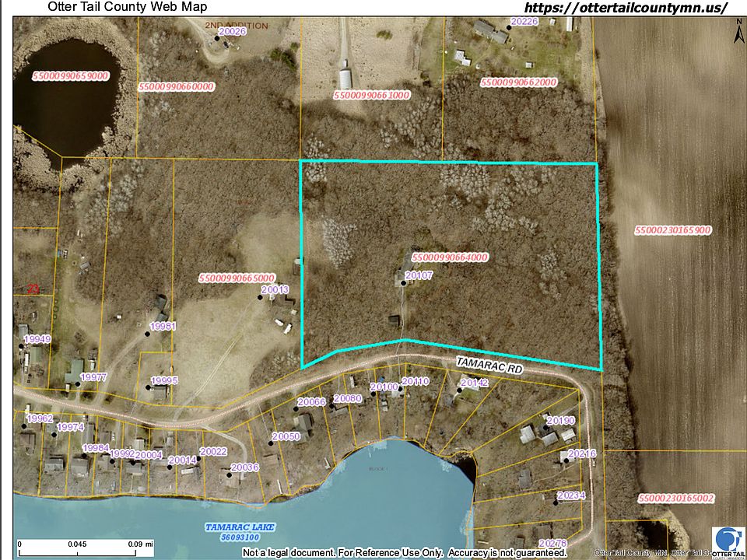The width and height of the screenshot is (747, 560).
Task: Click the Otter Tail County Web Map title
Action: coord(128,7)
